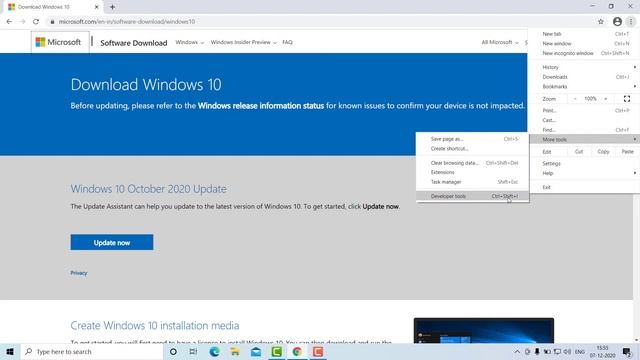Choose New window menu item
Screen dimensions: 640x360
[x=584, y=43]
